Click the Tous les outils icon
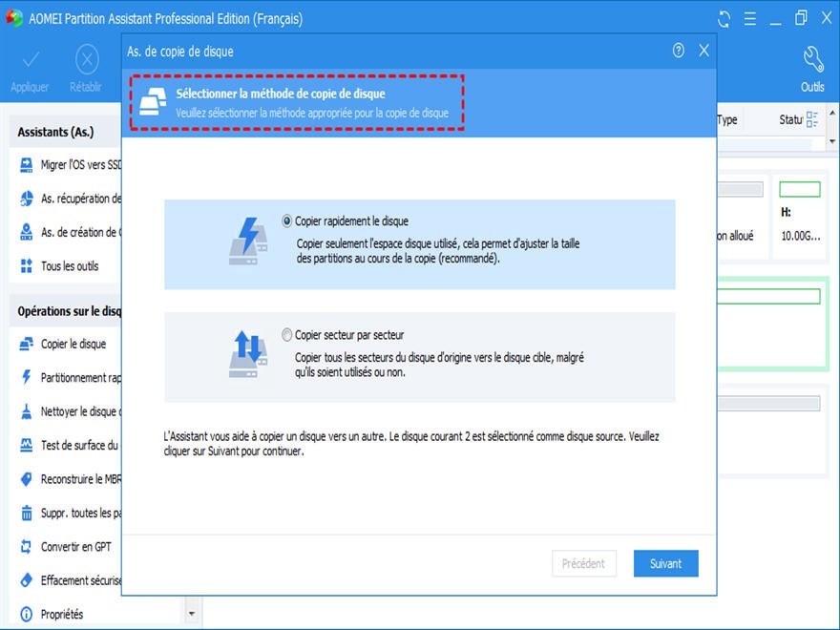 (x=26, y=265)
